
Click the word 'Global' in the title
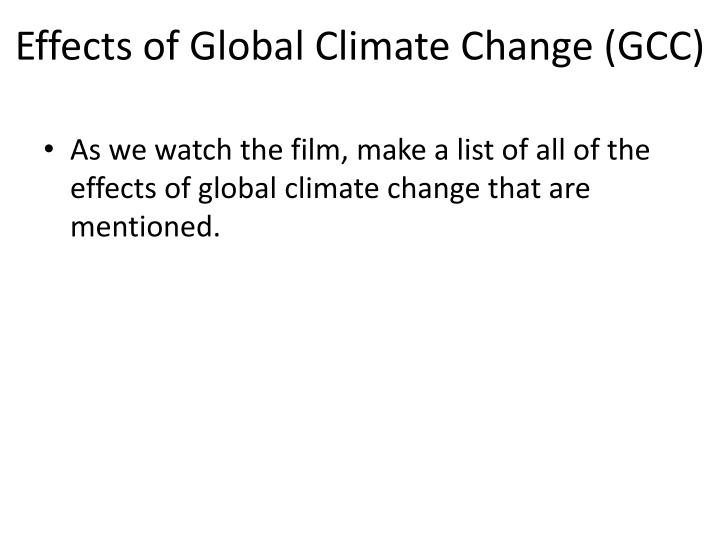pyautogui.click(x=247, y=46)
